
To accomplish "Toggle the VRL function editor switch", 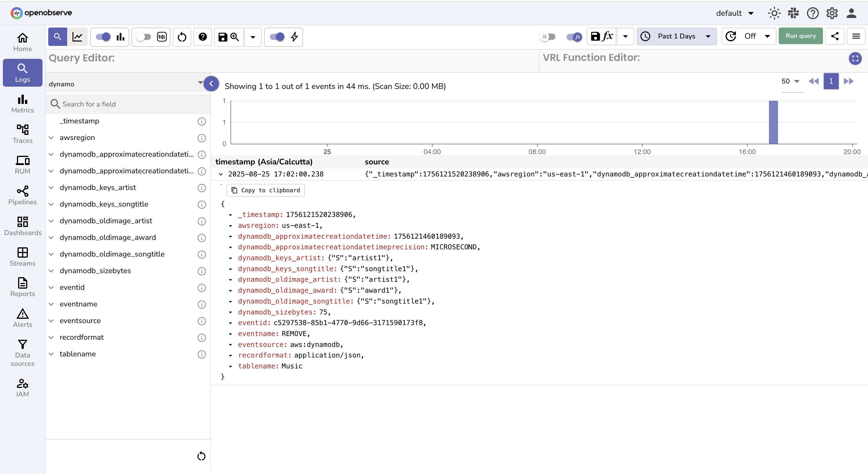I will (x=573, y=37).
